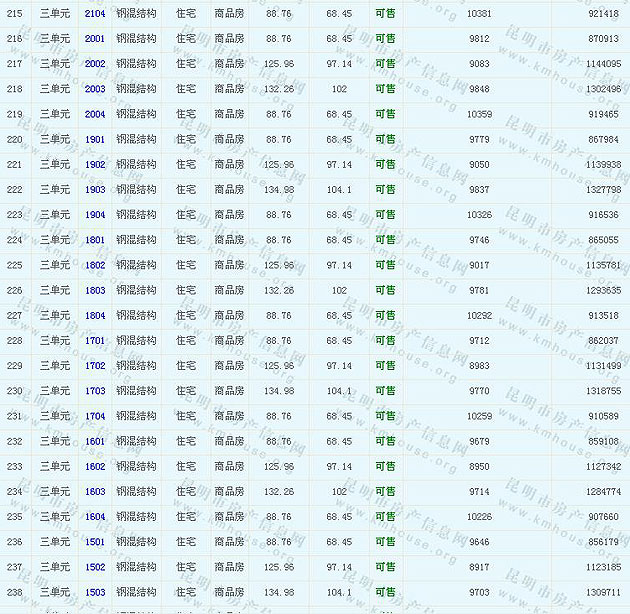View room 1802 listing

pos(95,265)
